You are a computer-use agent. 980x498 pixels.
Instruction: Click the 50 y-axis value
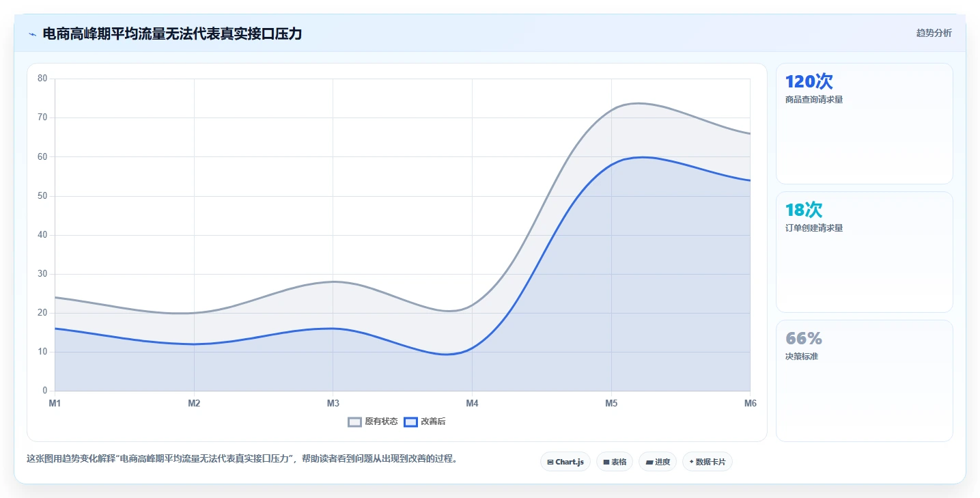point(42,196)
